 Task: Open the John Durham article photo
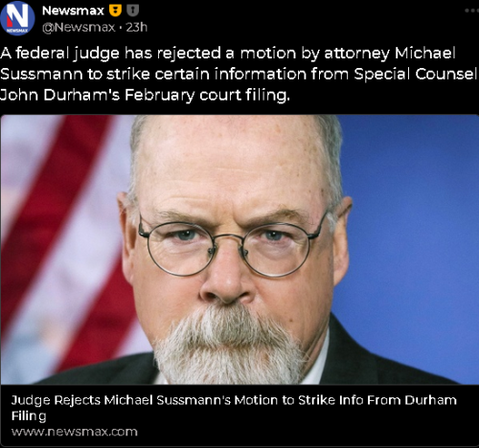point(239,249)
